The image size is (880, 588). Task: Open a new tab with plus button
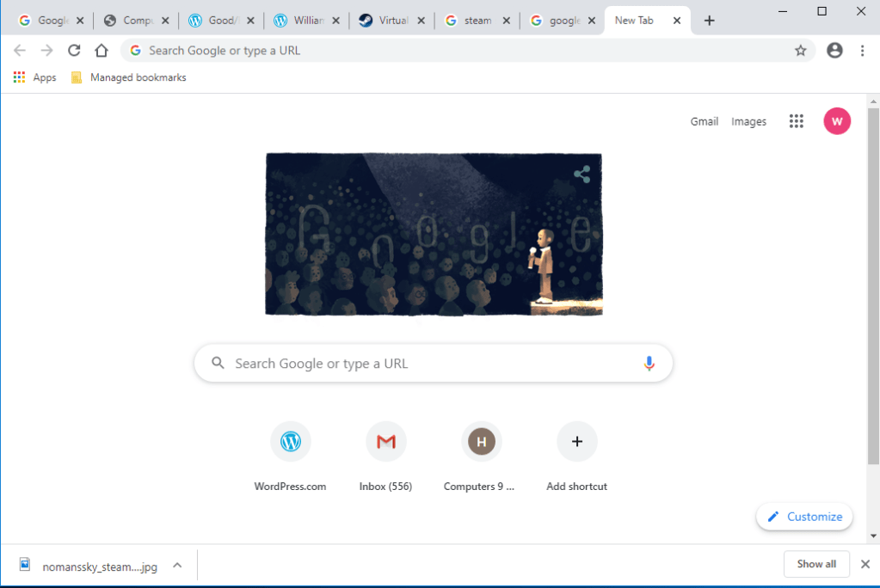(x=709, y=21)
